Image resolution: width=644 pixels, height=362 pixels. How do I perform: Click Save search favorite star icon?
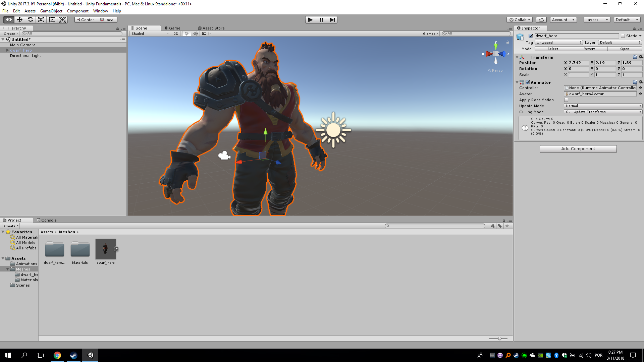pyautogui.click(x=507, y=226)
